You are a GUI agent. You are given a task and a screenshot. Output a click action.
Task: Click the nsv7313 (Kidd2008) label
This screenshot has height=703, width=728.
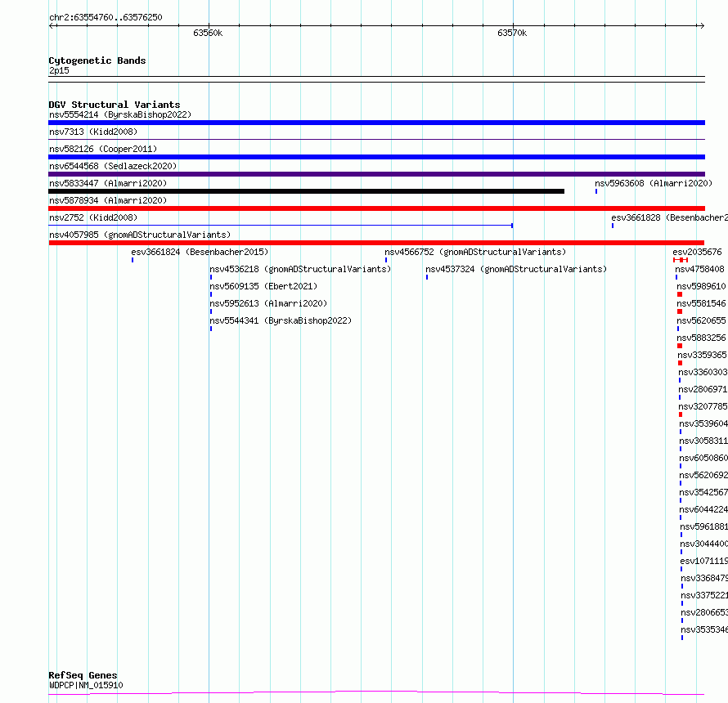point(93,132)
